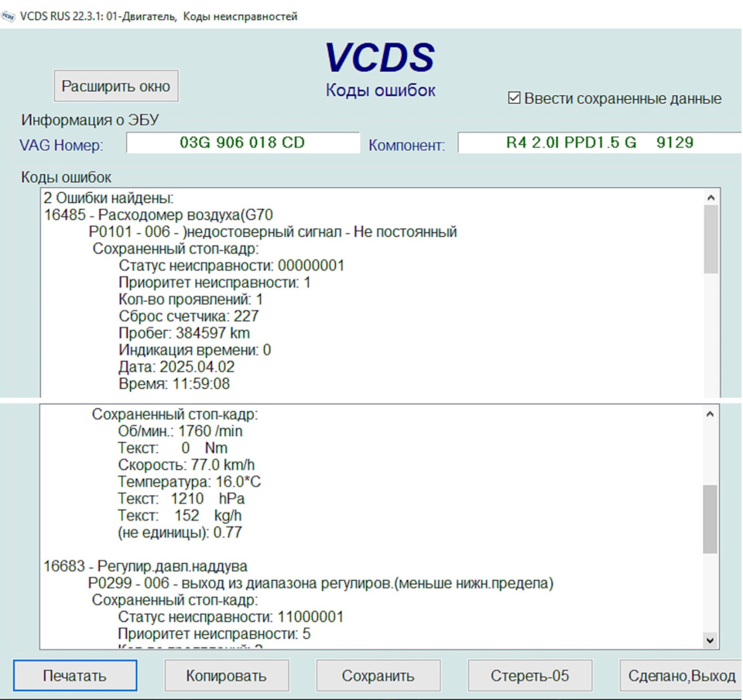The height and width of the screenshot is (700, 743).
Task: Select 'Текст: 1210 hPa' line
Action: click(x=181, y=499)
